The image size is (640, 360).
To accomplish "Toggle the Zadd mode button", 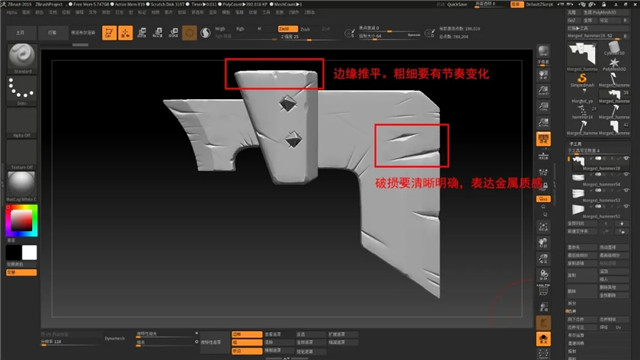I will [287, 29].
